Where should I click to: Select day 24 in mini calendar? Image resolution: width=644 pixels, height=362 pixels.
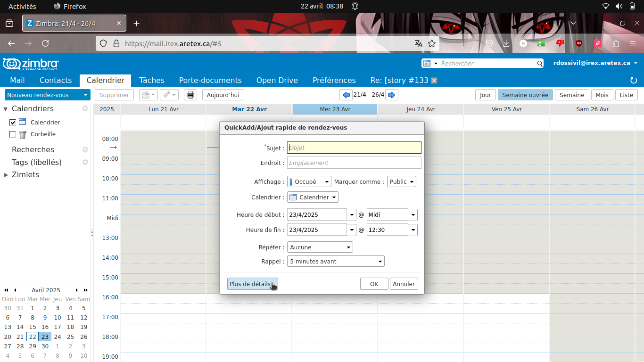pos(58,337)
